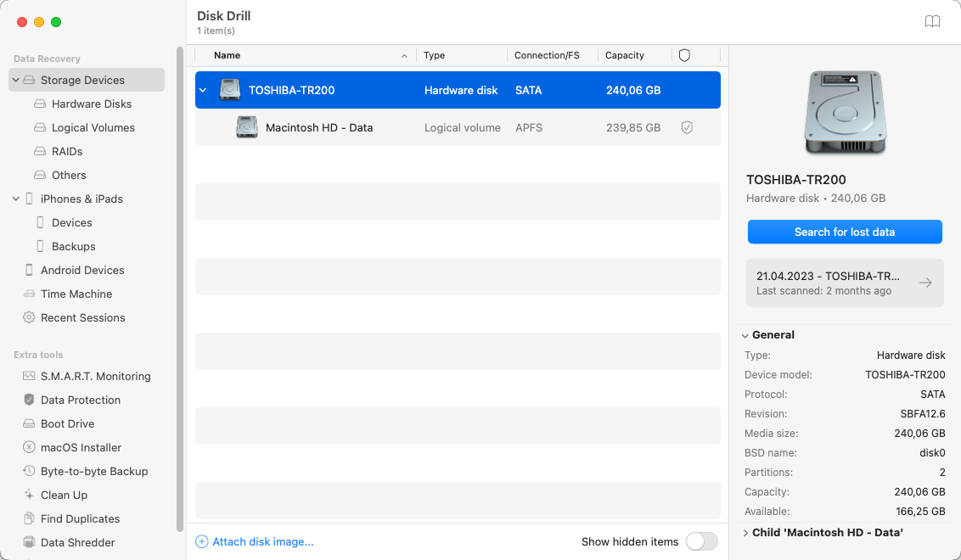Screen dimensions: 961x560
Task: Click the Hardware Disks sidebar icon
Action: coord(40,104)
